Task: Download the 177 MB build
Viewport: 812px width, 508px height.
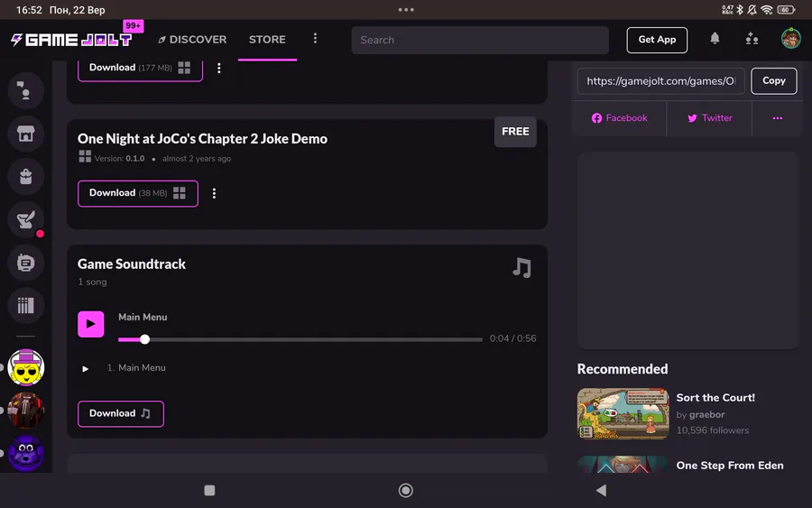Action: click(x=140, y=69)
